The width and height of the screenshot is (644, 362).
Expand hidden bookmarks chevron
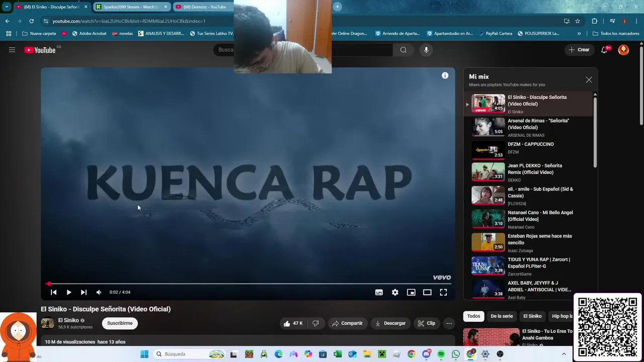(579, 34)
